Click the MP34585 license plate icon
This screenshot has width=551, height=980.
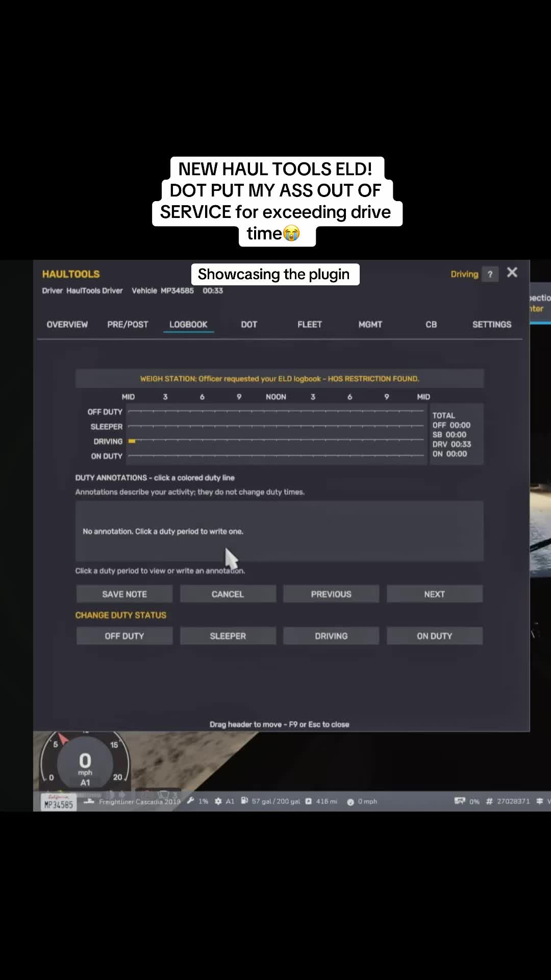pyautogui.click(x=58, y=803)
